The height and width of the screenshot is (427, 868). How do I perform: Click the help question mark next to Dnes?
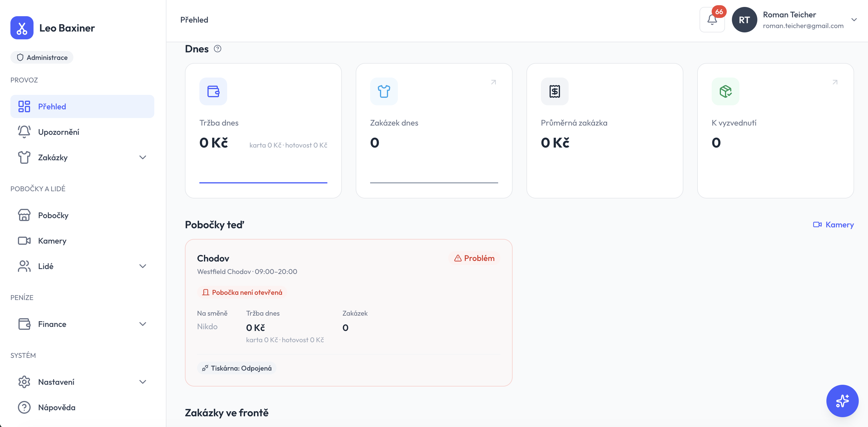click(218, 49)
